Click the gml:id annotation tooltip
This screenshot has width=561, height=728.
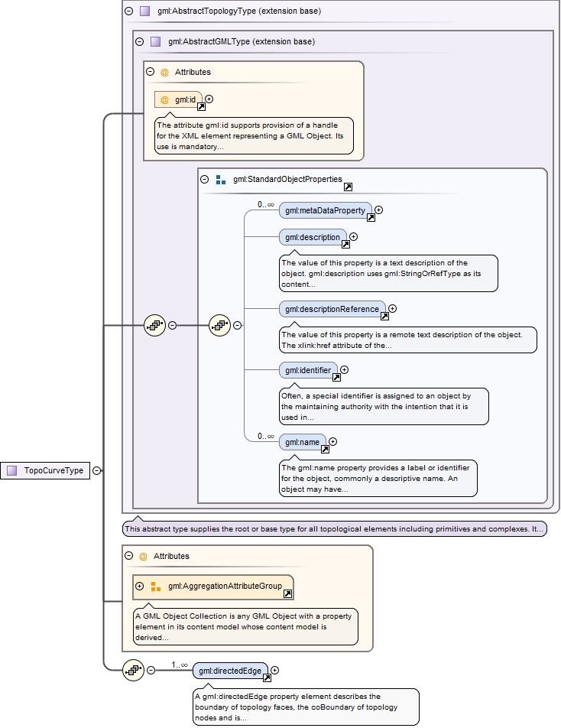[254, 135]
